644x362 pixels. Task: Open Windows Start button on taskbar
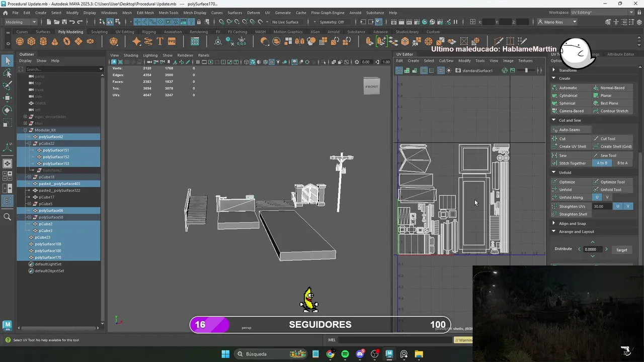[x=225, y=354]
